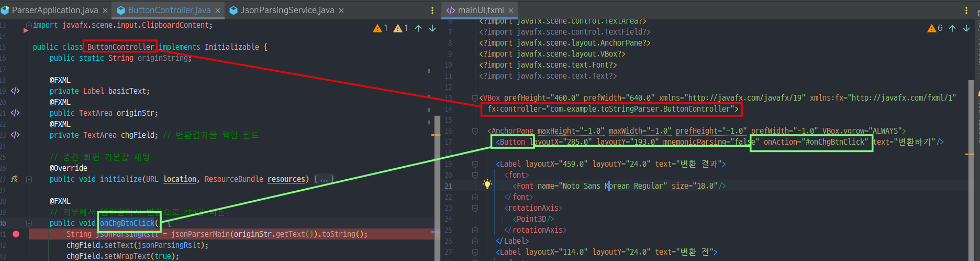980x261 pixels.
Task: Click the vertical scrollbar of mainUI.fxml editor
Action: point(972,170)
